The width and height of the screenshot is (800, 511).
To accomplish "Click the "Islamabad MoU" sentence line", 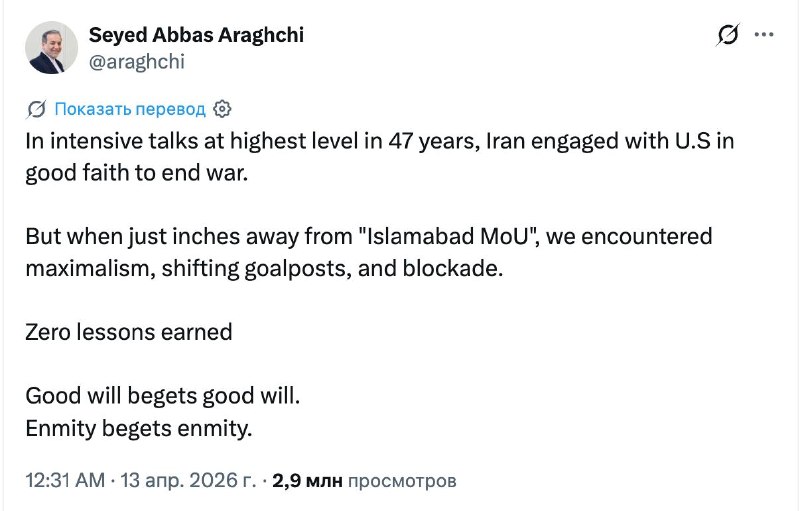I will tap(368, 236).
